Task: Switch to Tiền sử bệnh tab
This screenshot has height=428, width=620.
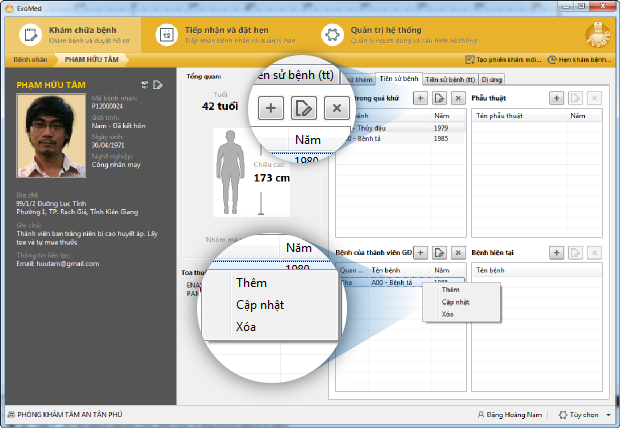Action: tap(399, 78)
